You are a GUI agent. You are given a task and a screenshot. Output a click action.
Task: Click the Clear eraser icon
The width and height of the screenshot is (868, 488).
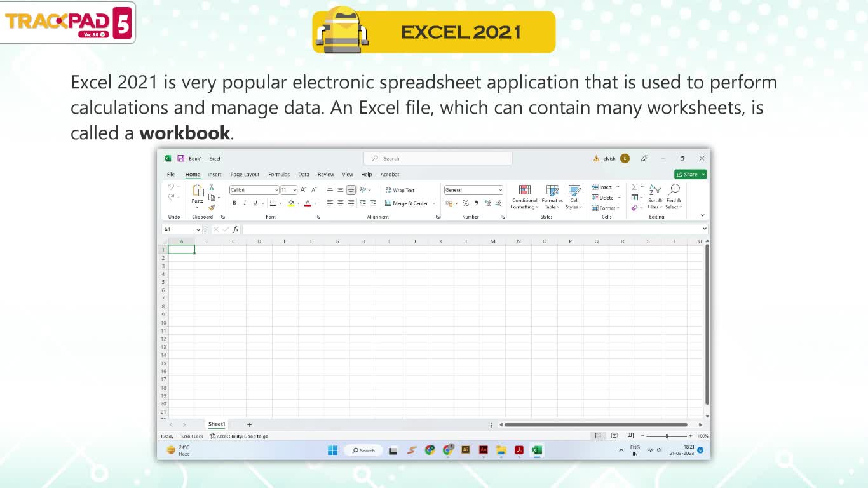pos(635,208)
